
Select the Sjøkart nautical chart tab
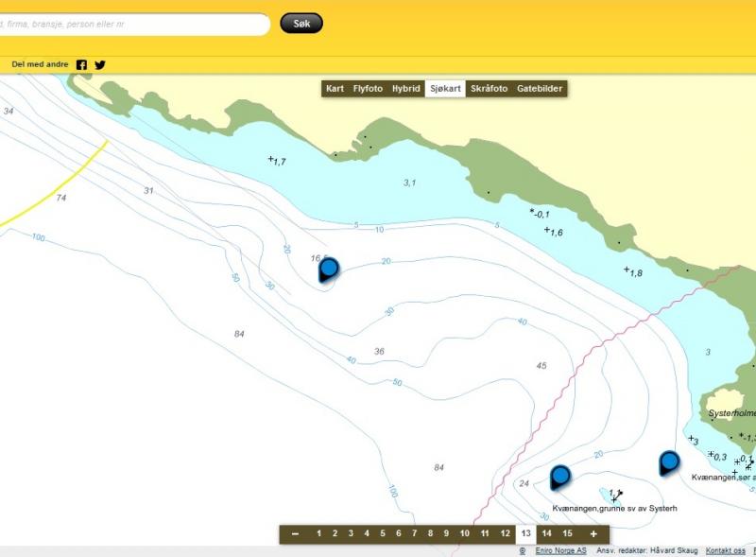coord(445,89)
